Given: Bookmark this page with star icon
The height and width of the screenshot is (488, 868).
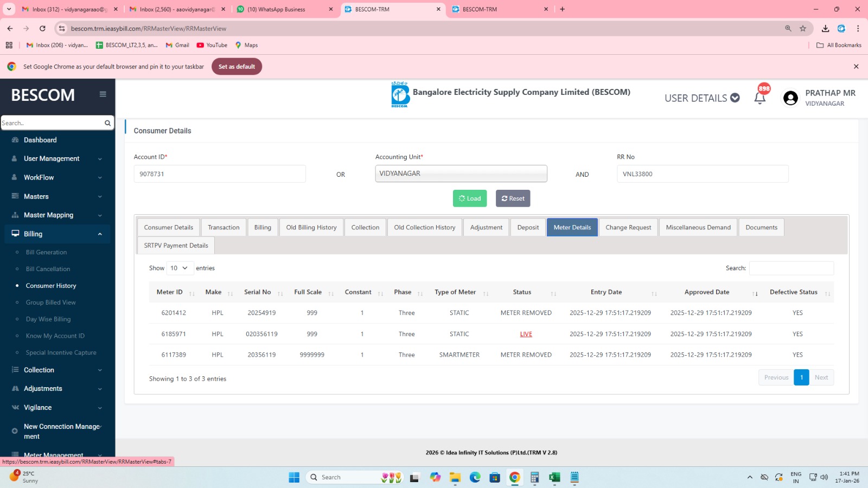Looking at the screenshot, I should (x=803, y=29).
